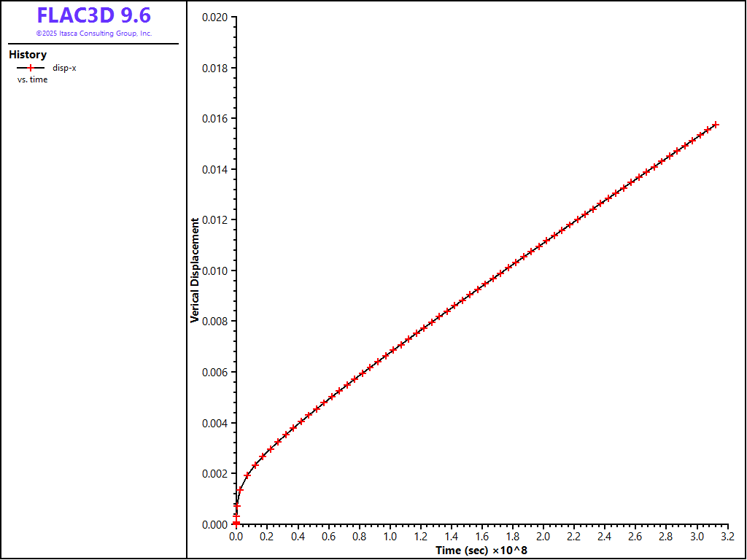Select the "vs. time" legend text
Image resolution: width=747 pixels, height=560 pixels.
33,79
